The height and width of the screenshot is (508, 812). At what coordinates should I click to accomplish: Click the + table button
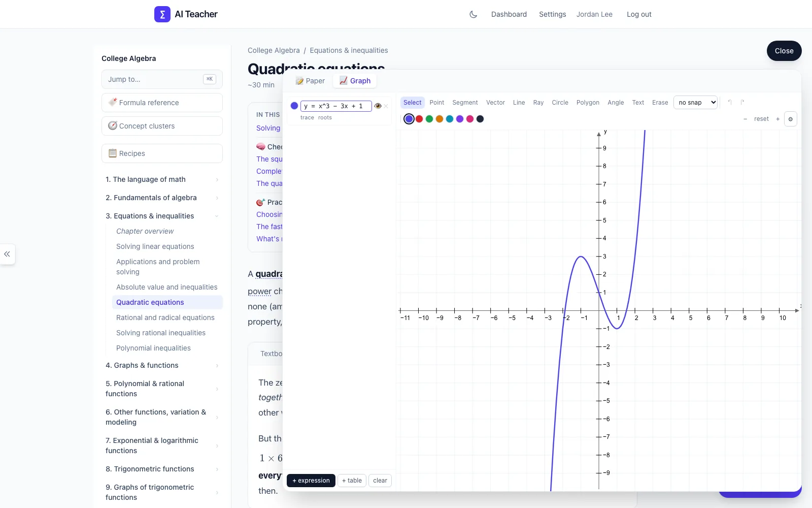click(x=352, y=481)
